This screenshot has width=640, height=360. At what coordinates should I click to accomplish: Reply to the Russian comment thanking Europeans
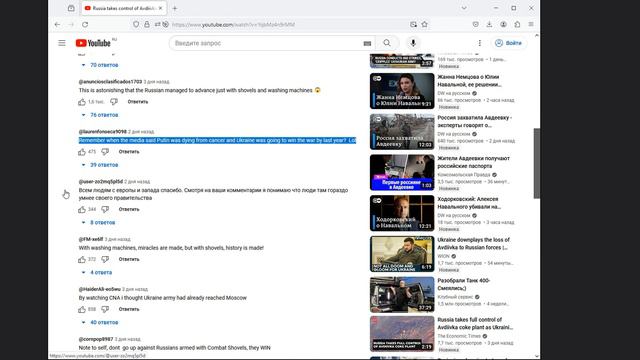click(x=129, y=209)
